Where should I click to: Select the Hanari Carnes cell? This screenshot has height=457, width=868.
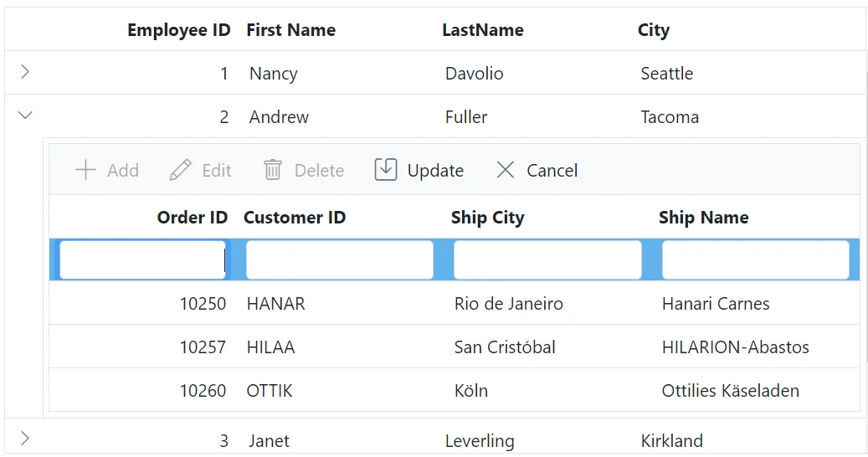tap(716, 304)
